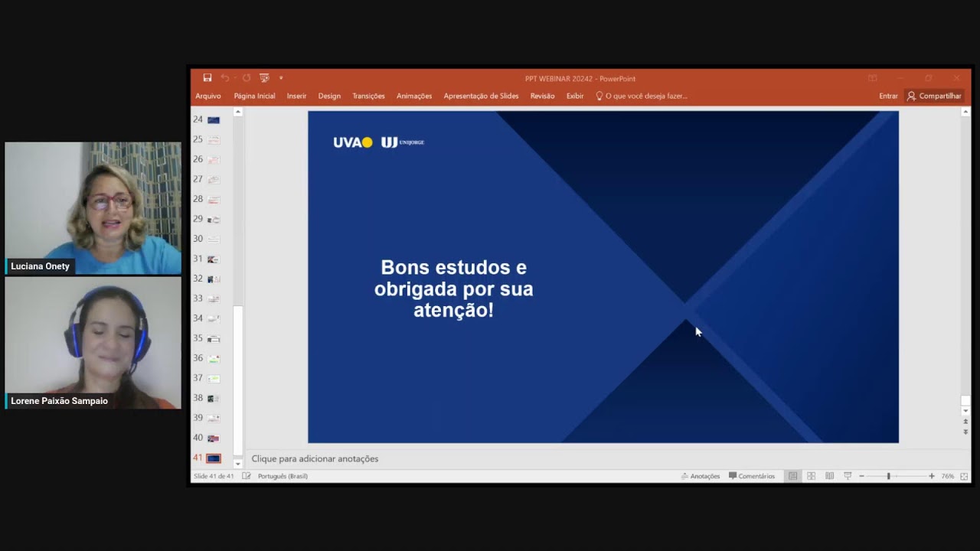980x551 pixels.
Task: Select slide 32 thumbnail
Action: [x=214, y=279]
